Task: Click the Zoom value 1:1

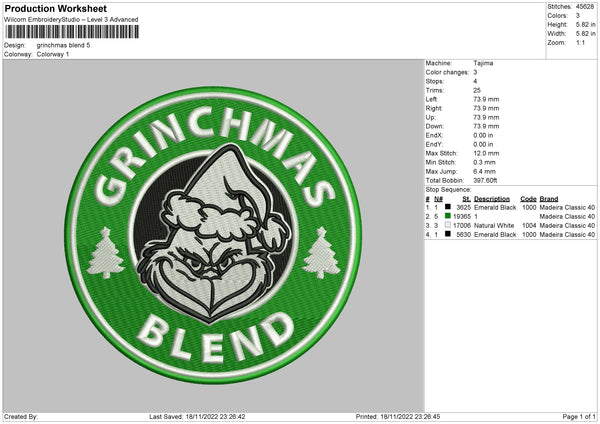Action: pos(580,43)
